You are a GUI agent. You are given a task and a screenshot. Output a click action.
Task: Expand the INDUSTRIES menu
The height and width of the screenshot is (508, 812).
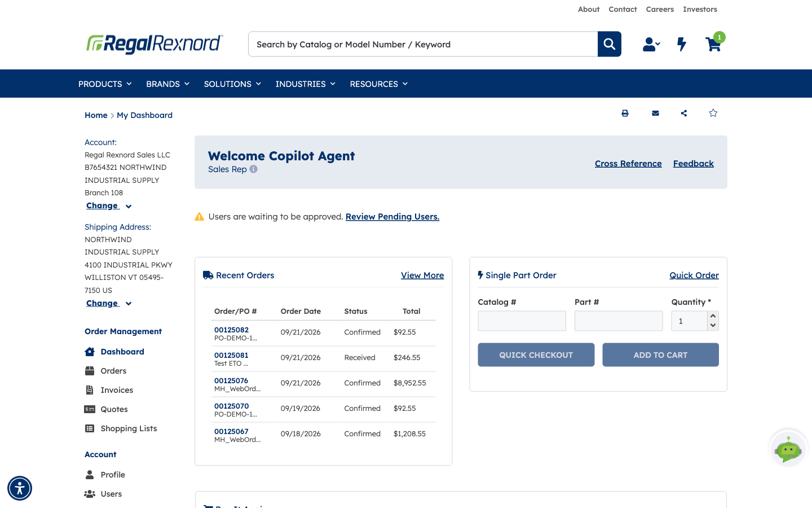305,84
